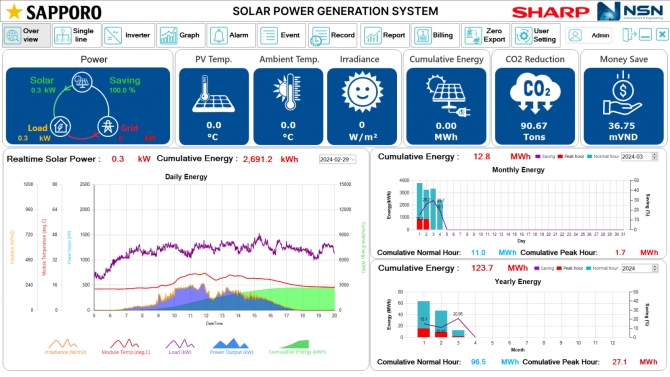Click monthly chart Normal hour legend swatch

[590, 156]
